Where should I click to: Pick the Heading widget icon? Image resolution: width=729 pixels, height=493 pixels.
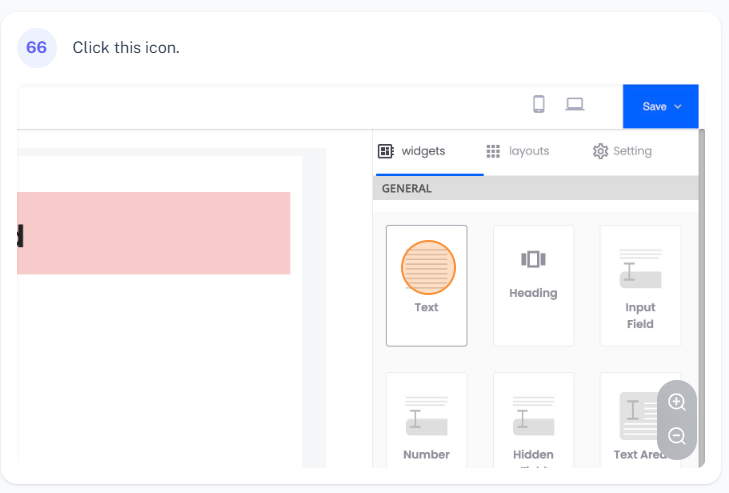click(533, 260)
